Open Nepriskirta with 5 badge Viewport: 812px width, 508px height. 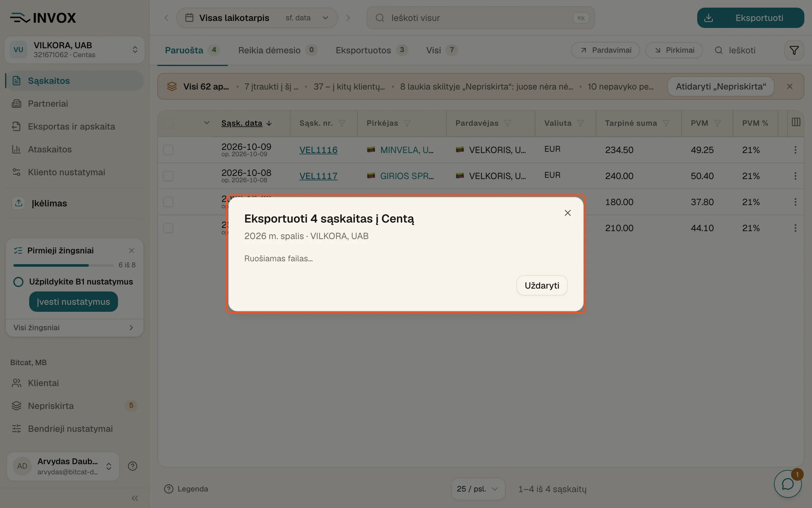pos(75,406)
